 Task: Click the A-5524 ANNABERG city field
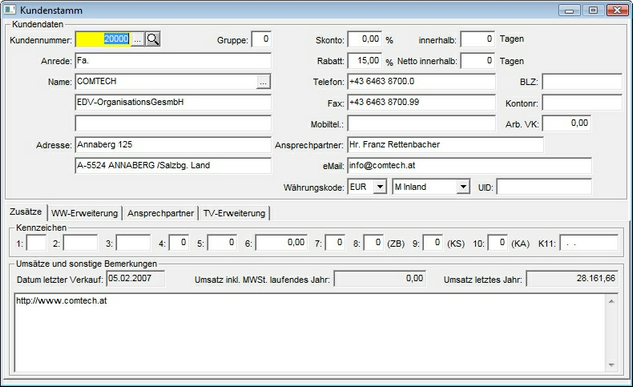(173, 165)
